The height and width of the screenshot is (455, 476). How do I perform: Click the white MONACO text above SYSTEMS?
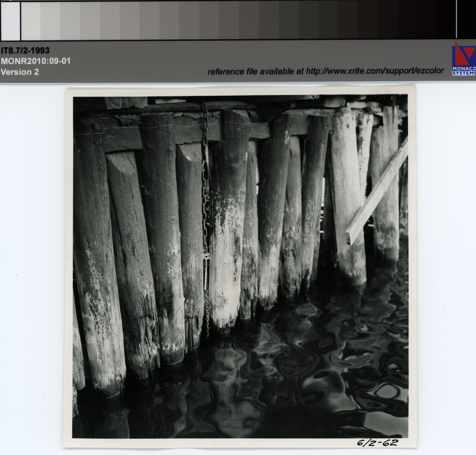coord(464,69)
